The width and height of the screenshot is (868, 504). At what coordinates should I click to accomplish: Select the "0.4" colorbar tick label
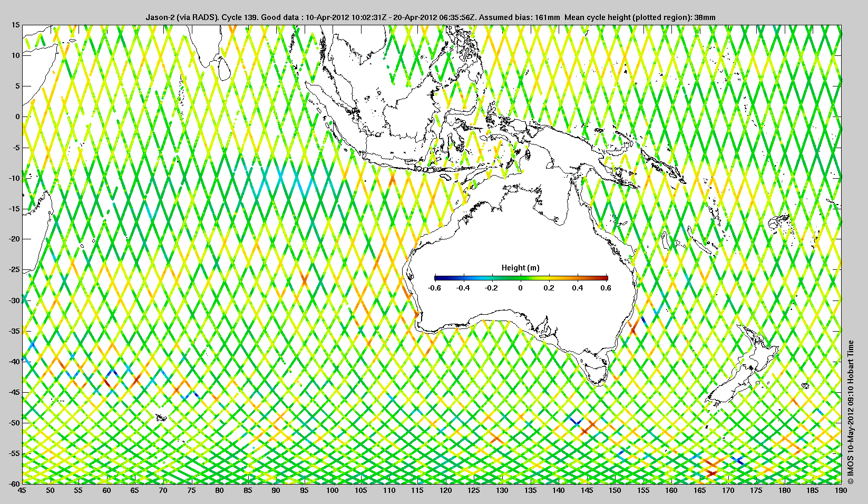point(578,288)
